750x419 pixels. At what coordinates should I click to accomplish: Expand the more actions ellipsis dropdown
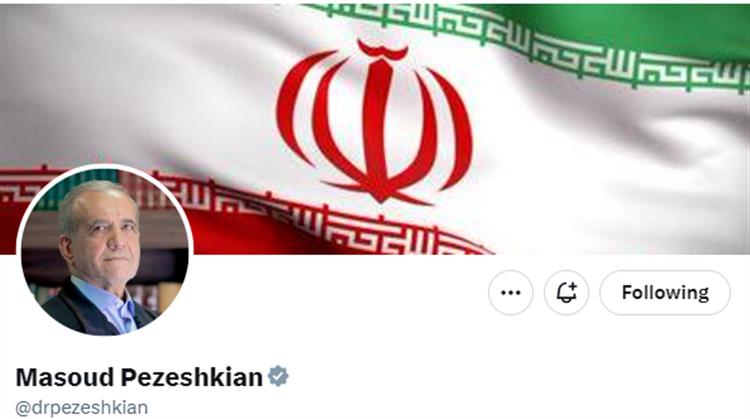tap(510, 292)
